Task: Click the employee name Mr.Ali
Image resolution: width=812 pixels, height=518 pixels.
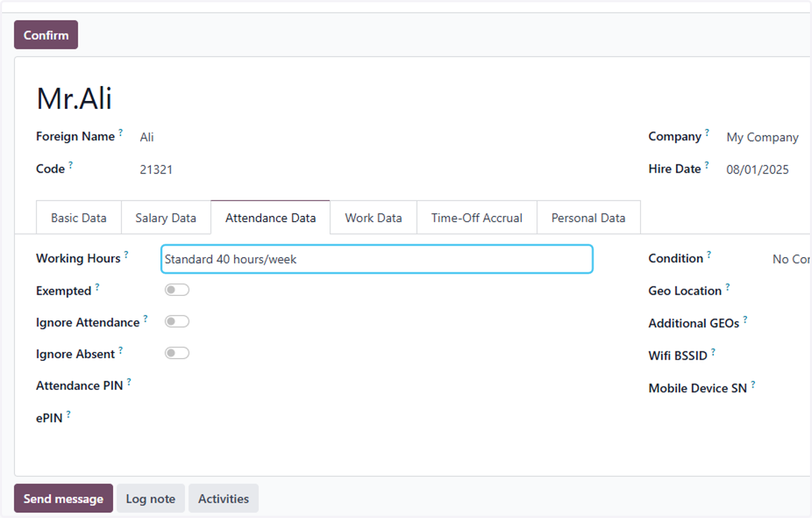Action: click(x=74, y=98)
